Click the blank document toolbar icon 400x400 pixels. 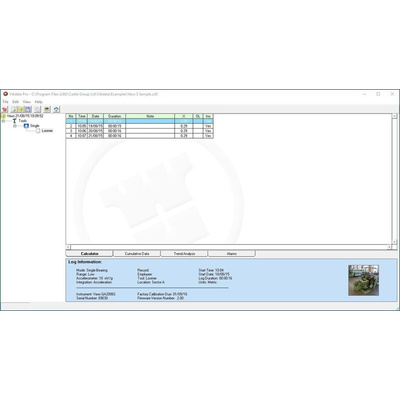tap(37, 109)
